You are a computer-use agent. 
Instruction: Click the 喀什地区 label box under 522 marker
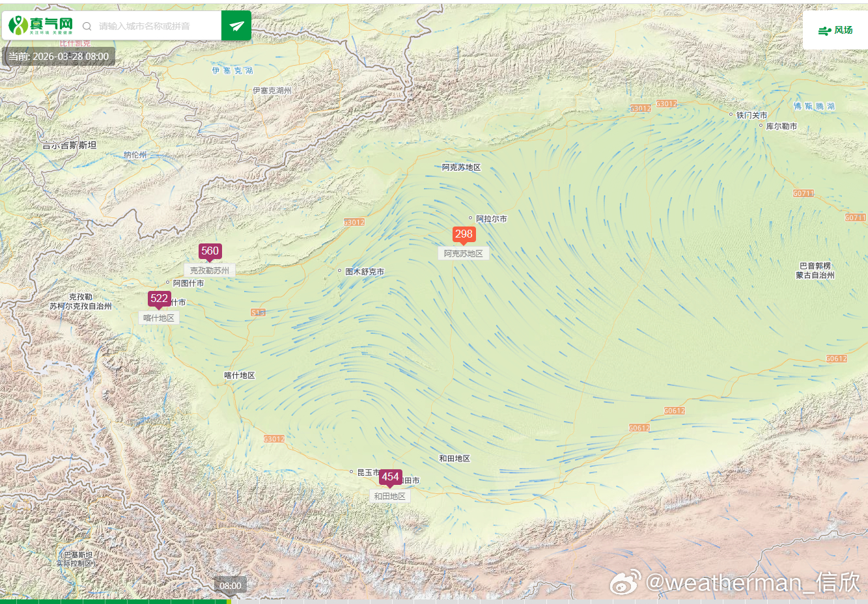159,318
